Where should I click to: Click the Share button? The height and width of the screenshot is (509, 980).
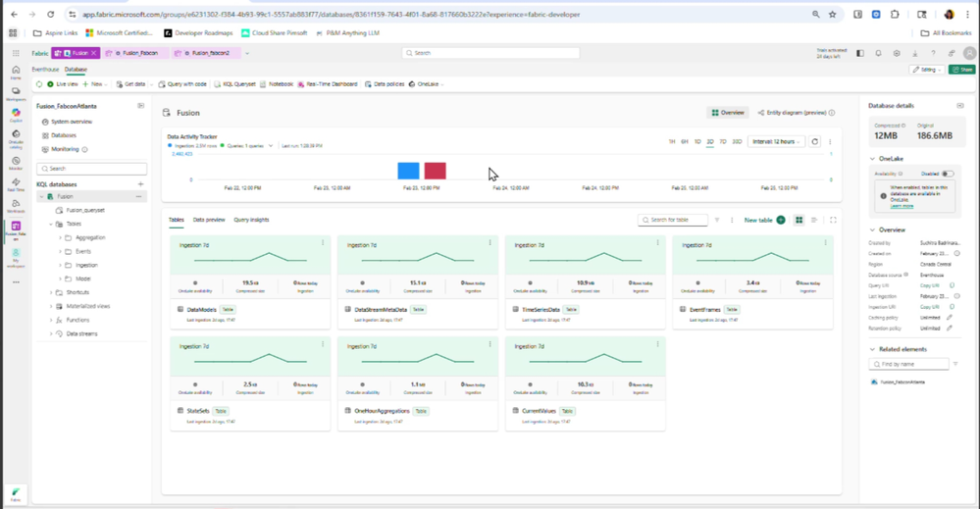point(962,70)
